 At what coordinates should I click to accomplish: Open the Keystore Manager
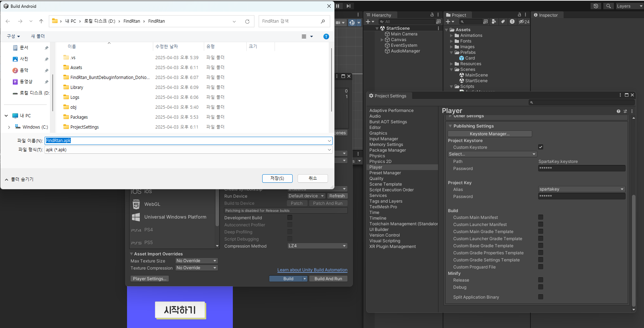point(490,134)
